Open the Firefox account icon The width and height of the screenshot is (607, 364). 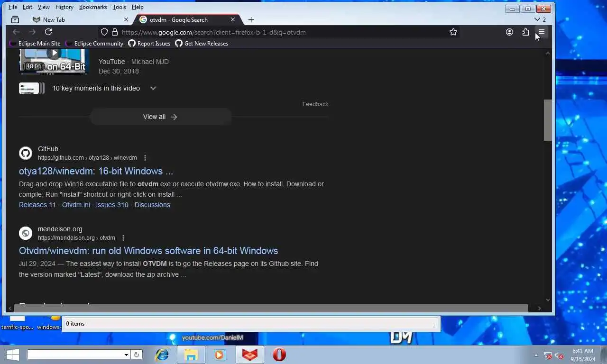tap(509, 32)
